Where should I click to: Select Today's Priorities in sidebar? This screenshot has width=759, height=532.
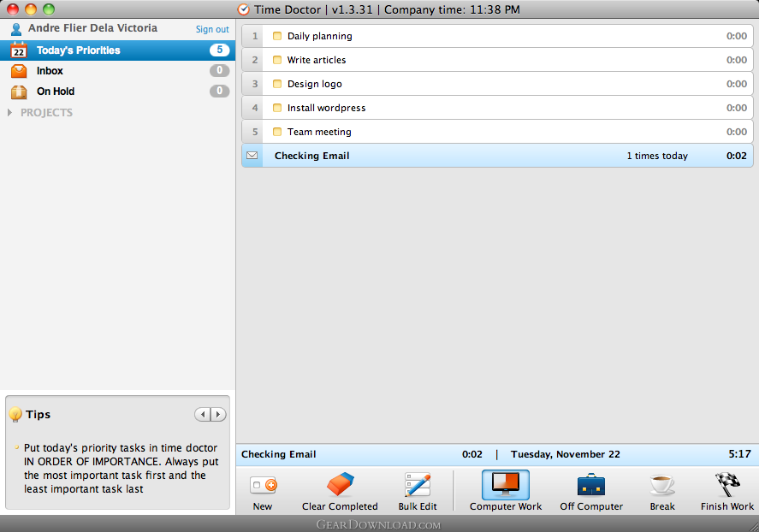117,50
